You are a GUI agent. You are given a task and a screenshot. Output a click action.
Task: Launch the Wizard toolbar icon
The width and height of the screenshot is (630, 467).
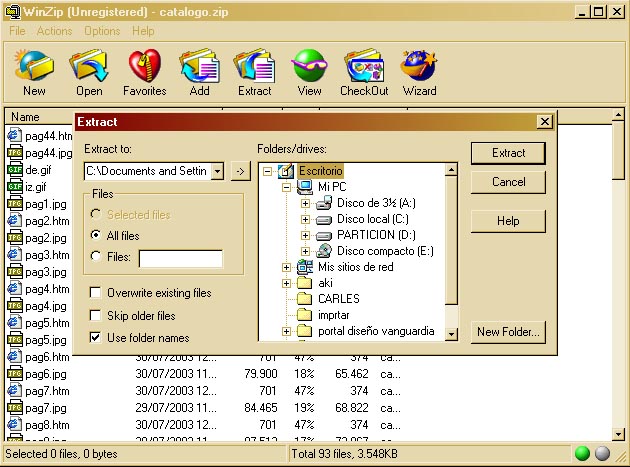(x=419, y=65)
